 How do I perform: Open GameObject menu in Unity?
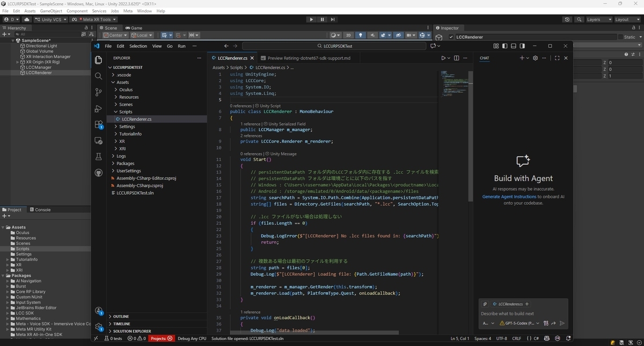click(52, 11)
